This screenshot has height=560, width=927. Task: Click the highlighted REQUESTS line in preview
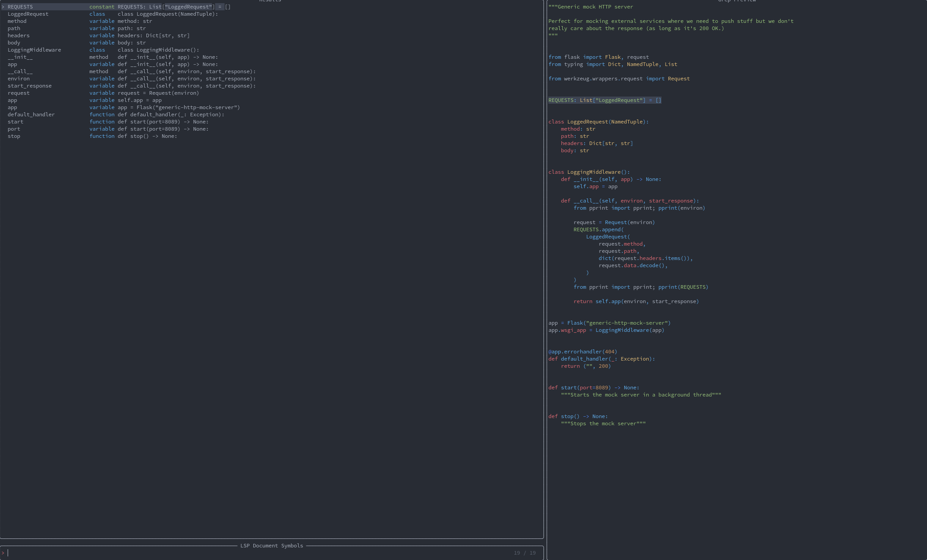604,100
